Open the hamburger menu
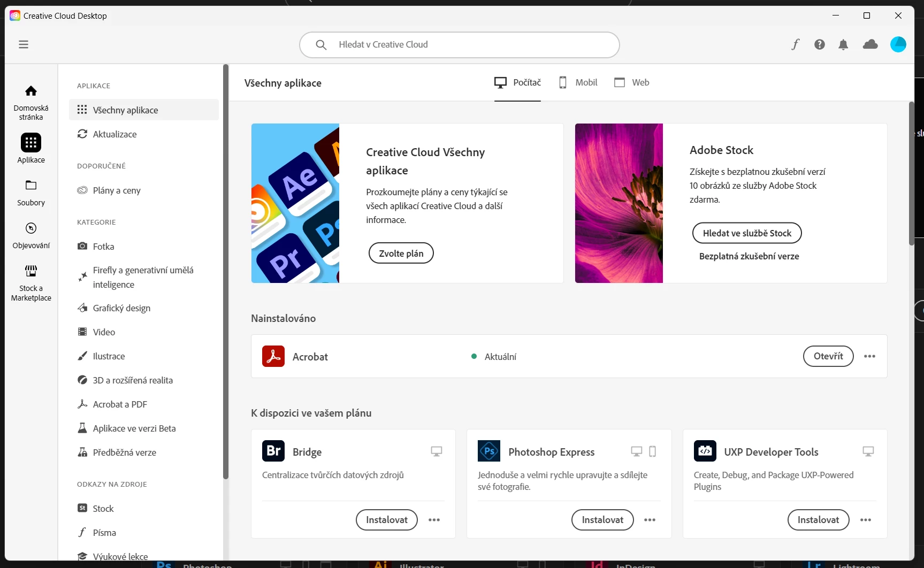Image resolution: width=924 pixels, height=568 pixels. point(24,44)
